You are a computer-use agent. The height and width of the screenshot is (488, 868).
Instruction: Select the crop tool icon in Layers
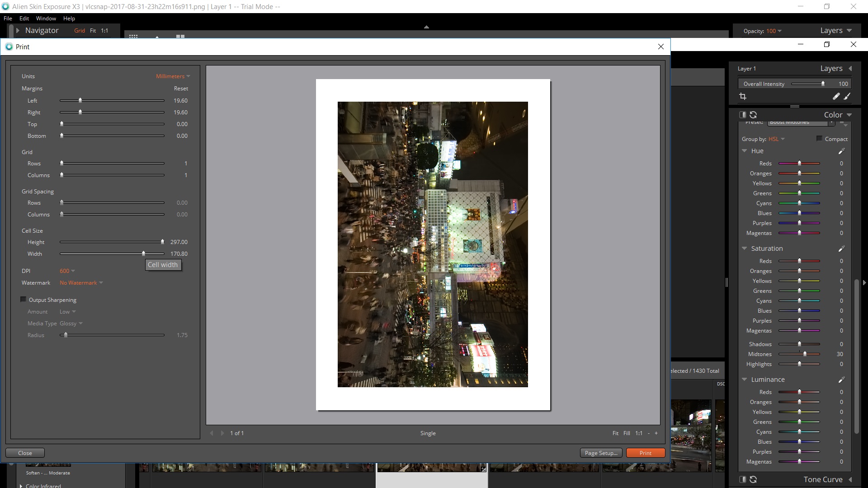tap(742, 96)
